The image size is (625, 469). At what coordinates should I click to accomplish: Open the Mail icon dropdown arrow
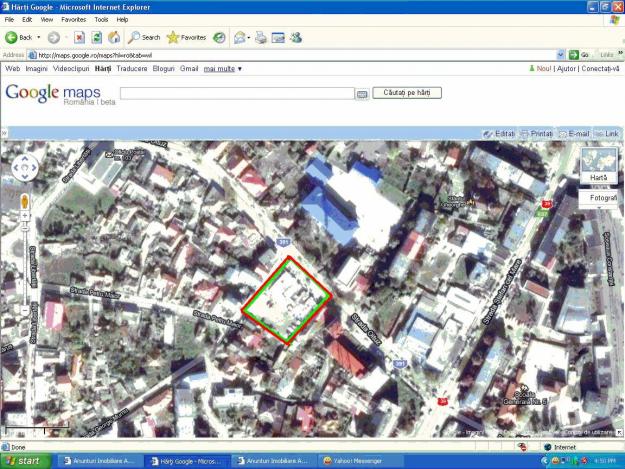tap(249, 38)
